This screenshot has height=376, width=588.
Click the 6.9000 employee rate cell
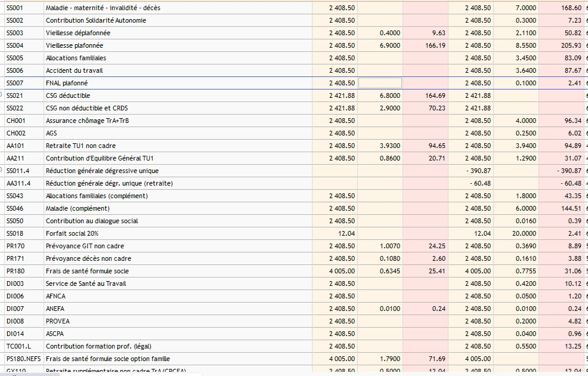380,45
